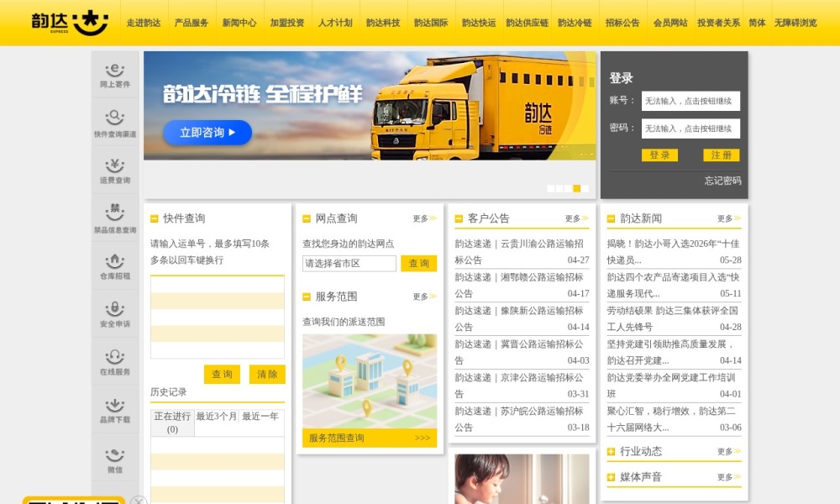Open 云贵川渝公路运输招标公告 notice

coord(522,252)
